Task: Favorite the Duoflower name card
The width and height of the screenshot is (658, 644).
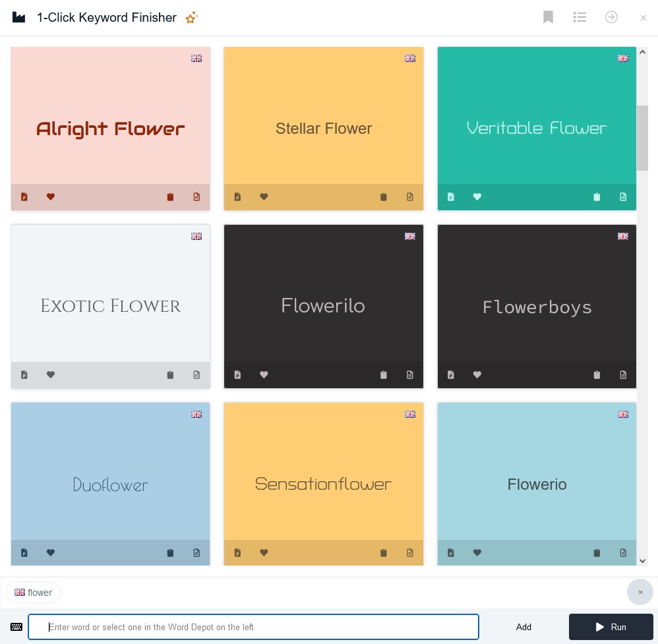Action: click(51, 552)
